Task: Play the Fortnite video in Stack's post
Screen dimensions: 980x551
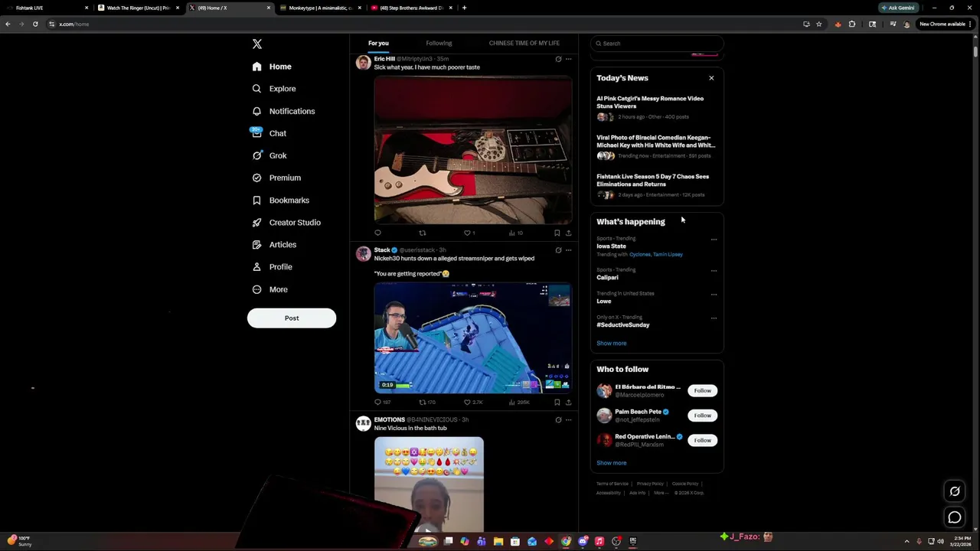Action: 473,338
